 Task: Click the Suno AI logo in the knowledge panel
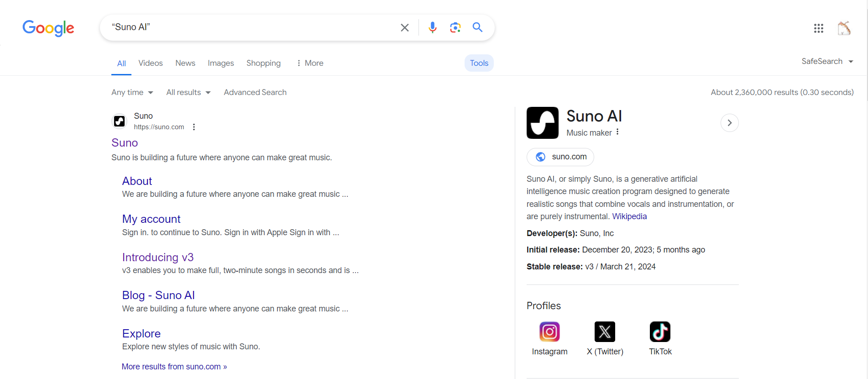(x=542, y=123)
